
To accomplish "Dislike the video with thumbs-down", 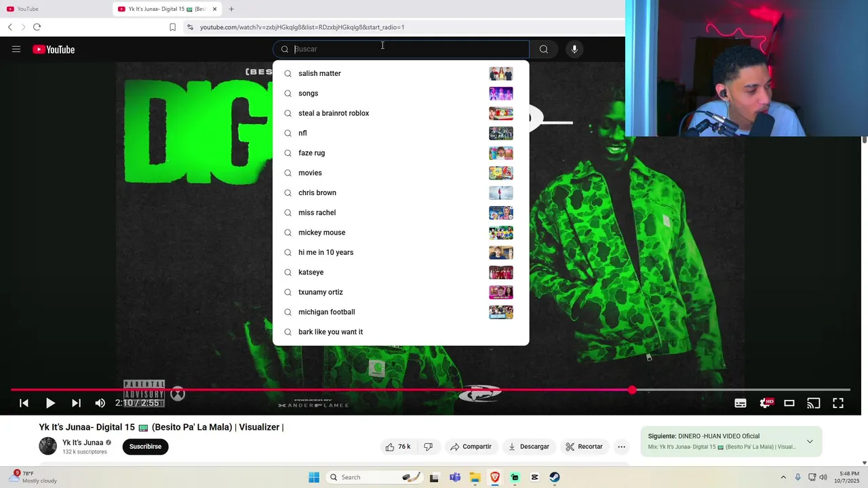I will pyautogui.click(x=429, y=447).
